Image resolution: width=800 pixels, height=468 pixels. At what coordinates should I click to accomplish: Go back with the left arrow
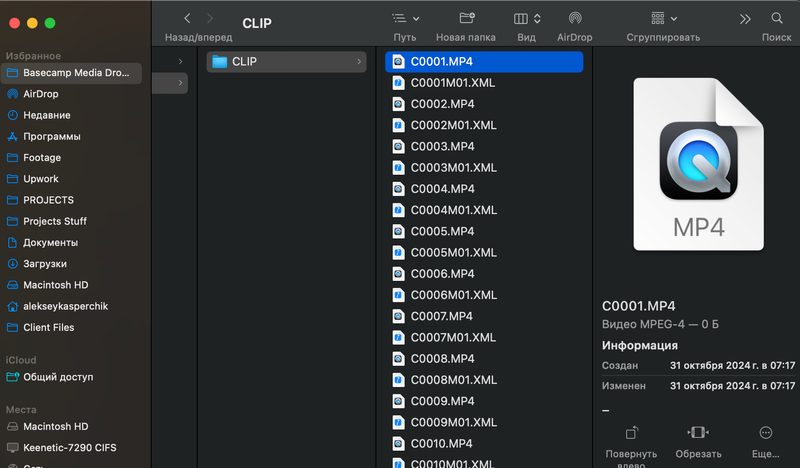[x=187, y=18]
